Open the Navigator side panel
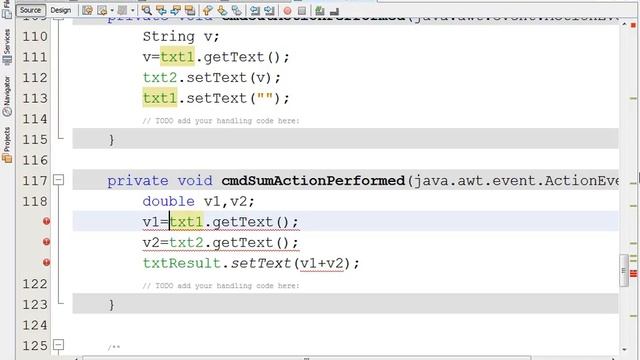The height and width of the screenshot is (360, 640). pos(7,96)
